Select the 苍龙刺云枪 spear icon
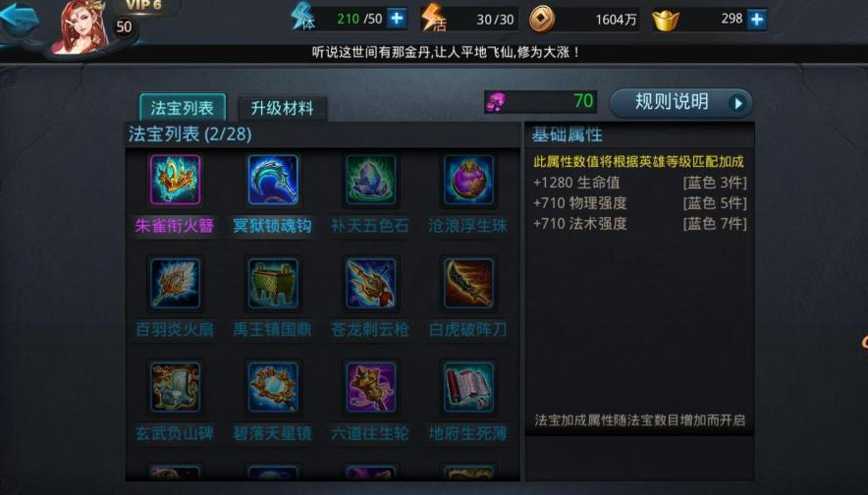 (370, 284)
